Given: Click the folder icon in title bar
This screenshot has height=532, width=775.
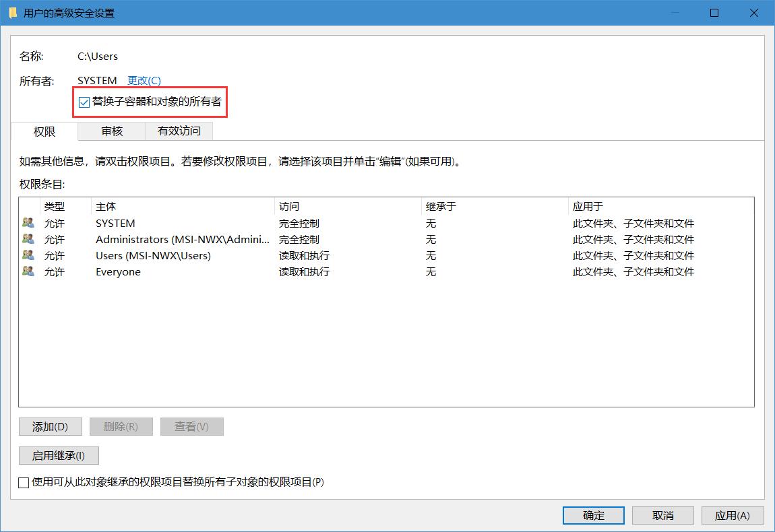Looking at the screenshot, I should coord(13,13).
